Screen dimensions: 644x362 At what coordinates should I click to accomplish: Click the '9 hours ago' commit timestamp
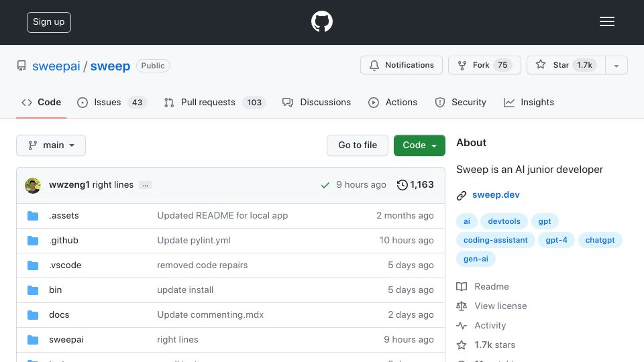coord(361,185)
